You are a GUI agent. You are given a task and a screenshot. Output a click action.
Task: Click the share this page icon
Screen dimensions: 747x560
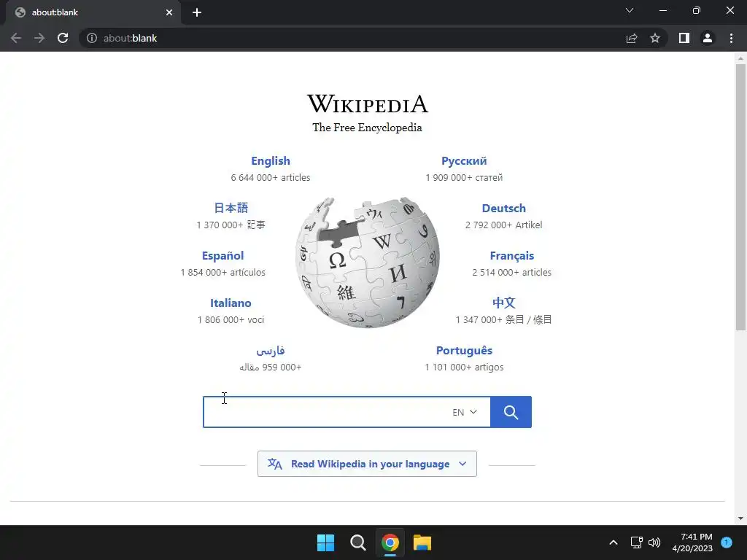tap(632, 38)
